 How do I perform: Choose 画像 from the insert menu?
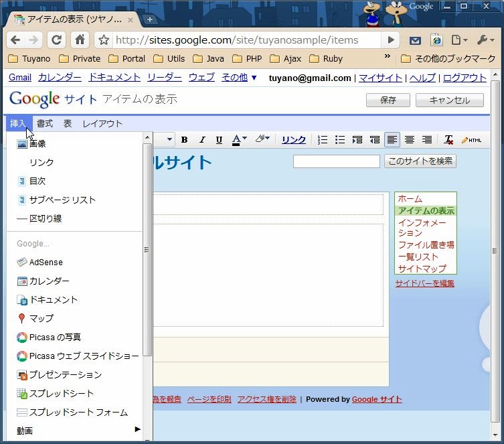tap(37, 144)
